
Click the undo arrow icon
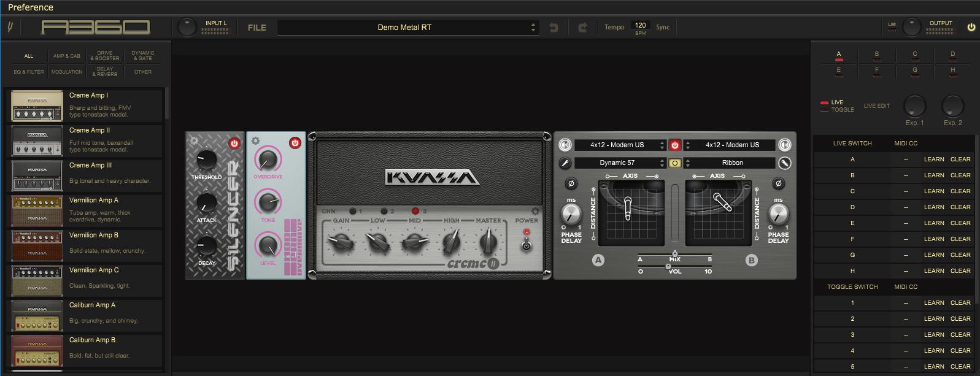coord(554,28)
